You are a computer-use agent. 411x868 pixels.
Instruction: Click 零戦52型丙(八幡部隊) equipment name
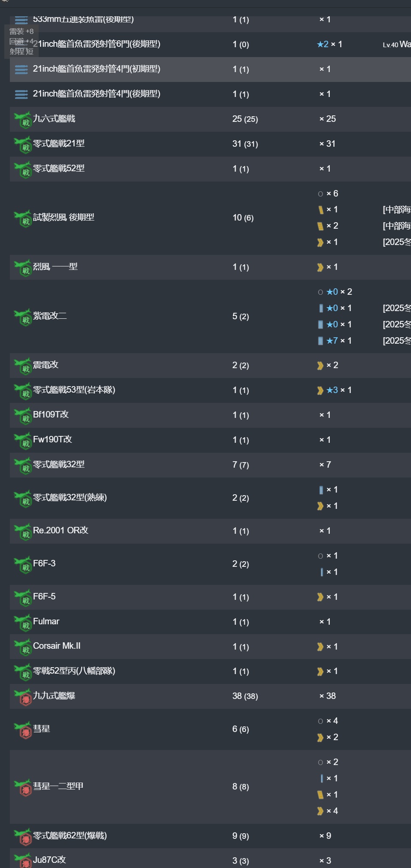74,671
